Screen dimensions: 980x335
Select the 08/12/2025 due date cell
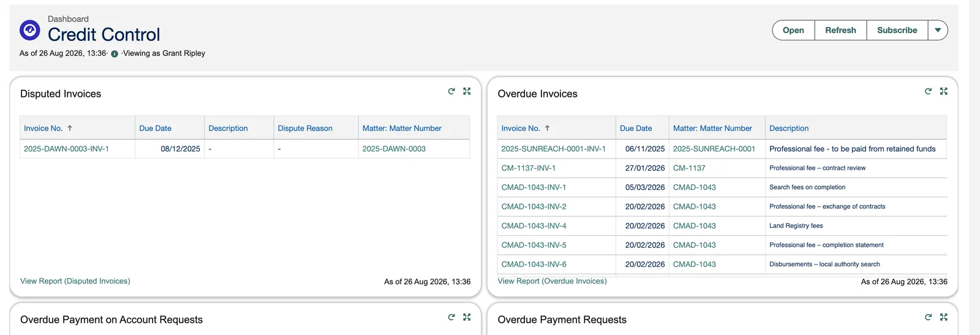[x=170, y=149]
